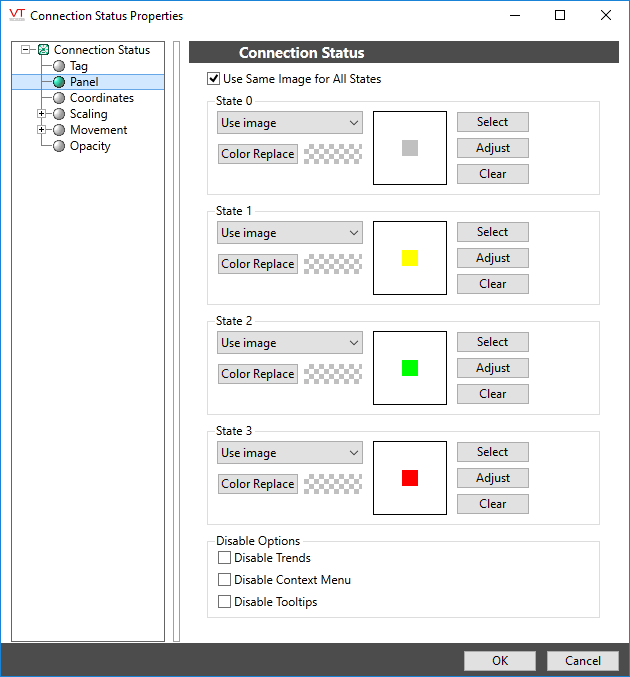The width and height of the screenshot is (630, 677).
Task: Select the Tag sphere icon in tree
Action: point(59,66)
